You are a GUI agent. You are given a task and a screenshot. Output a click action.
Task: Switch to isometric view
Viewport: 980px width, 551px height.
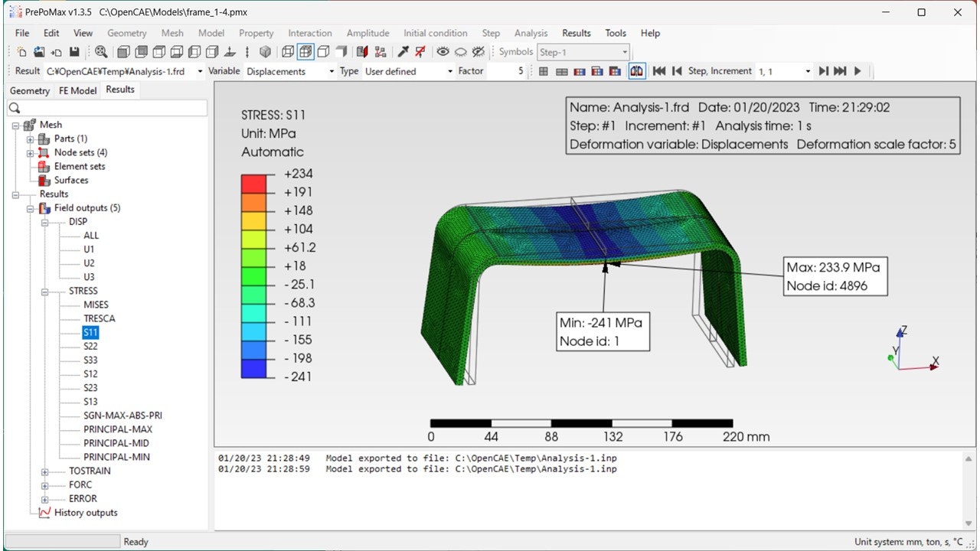click(x=266, y=52)
